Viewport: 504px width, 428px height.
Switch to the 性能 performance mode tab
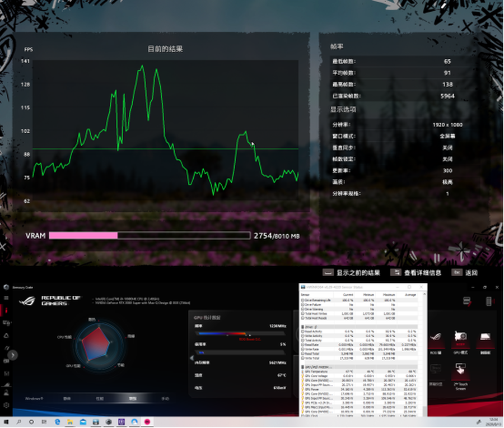click(x=100, y=398)
